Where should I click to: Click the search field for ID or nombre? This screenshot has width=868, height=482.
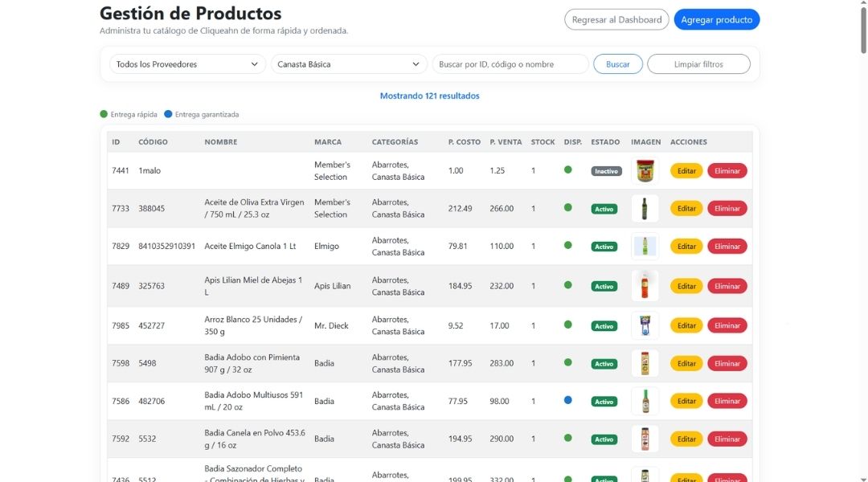click(508, 63)
